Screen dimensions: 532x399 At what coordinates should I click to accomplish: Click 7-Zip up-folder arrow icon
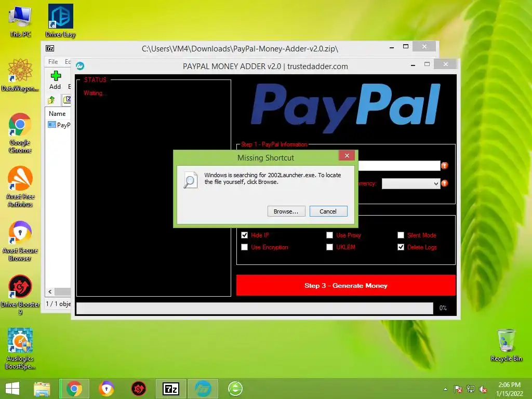[51, 100]
